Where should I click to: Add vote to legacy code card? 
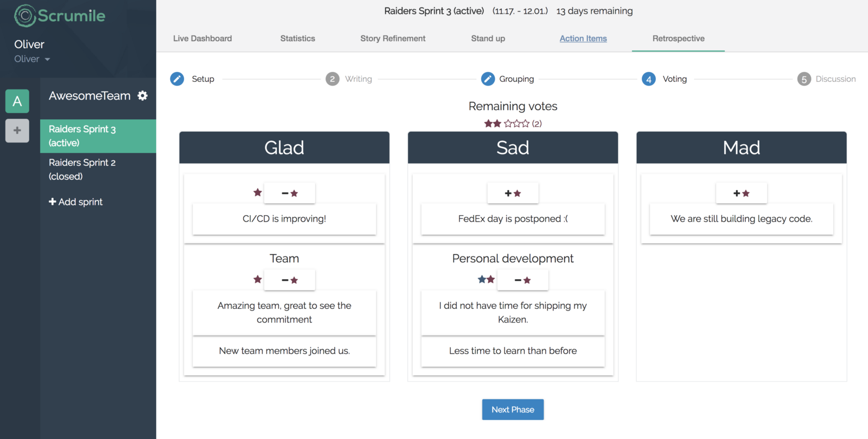741,193
